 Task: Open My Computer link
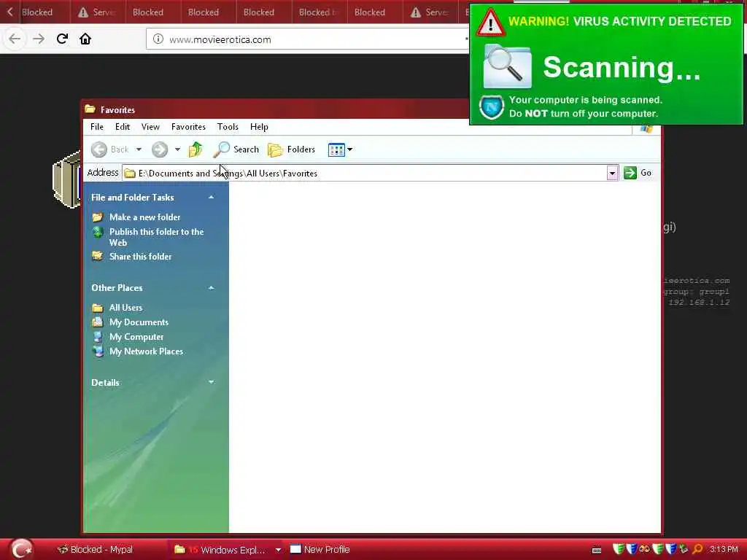coord(136,337)
